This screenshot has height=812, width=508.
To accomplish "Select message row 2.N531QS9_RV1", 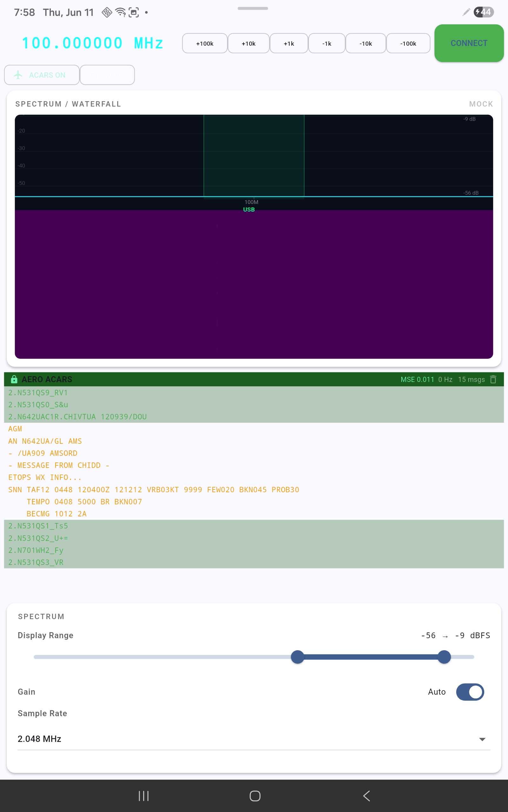I will [254, 393].
